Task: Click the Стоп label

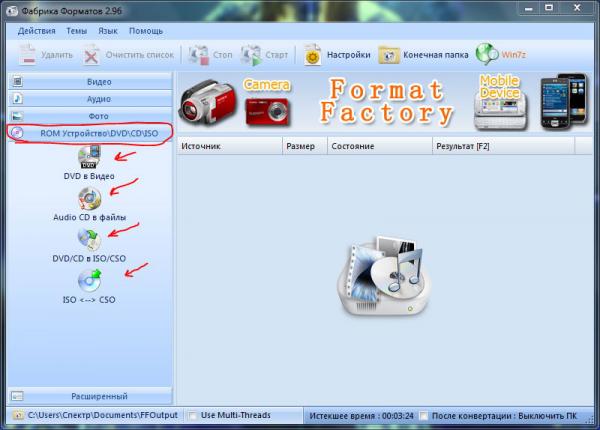Action: (x=223, y=55)
